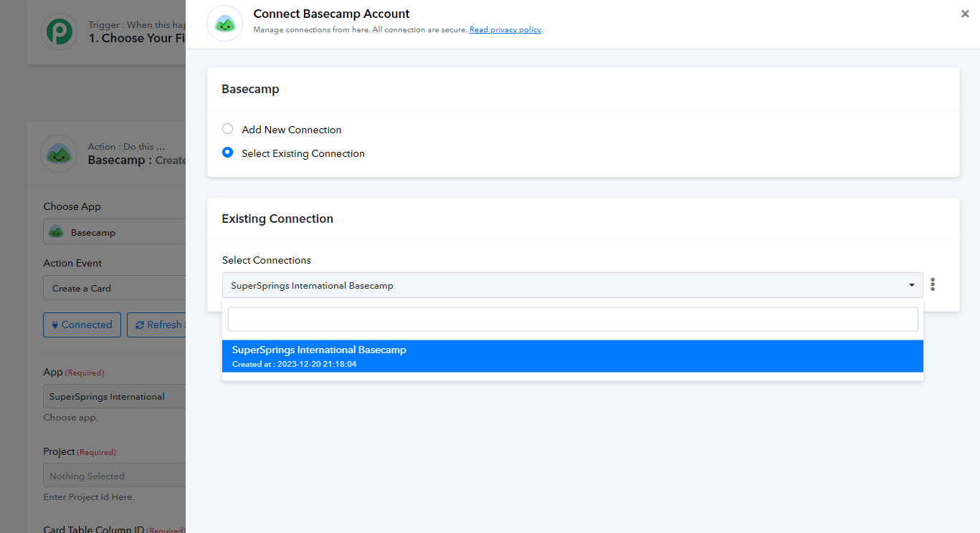This screenshot has height=533, width=980.
Task: Click the Refresh button in the background form
Action: pyautogui.click(x=156, y=325)
